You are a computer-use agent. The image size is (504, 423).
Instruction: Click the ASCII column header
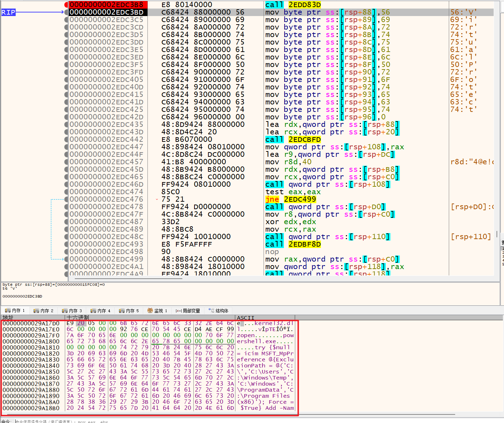(x=246, y=318)
